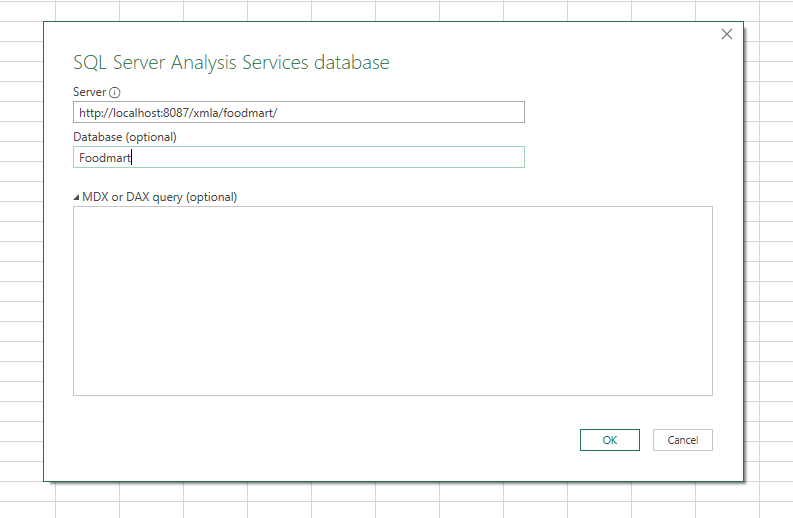The width and height of the screenshot is (793, 518).
Task: Click inside the MDX or DAX query box
Action: tap(393, 301)
